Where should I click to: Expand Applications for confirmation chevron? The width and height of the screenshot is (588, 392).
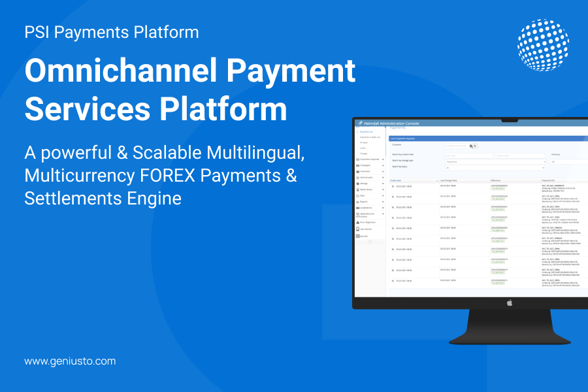pyautogui.click(x=383, y=214)
